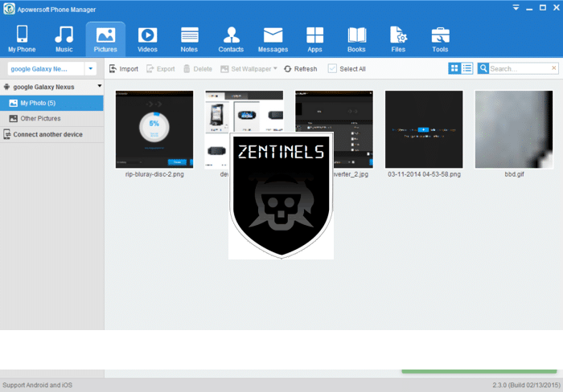Open the Videos tab
563x392 pixels.
(x=147, y=39)
